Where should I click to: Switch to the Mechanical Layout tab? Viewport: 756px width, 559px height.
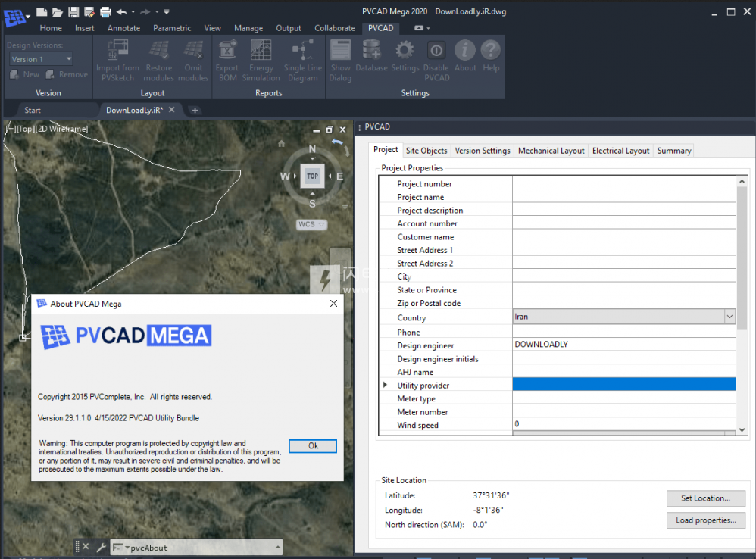click(x=551, y=151)
